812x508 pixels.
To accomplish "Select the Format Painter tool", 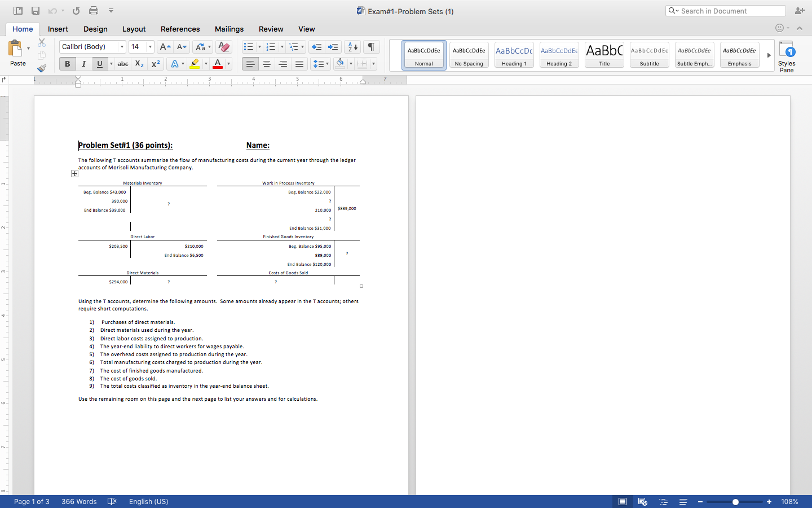I will tap(41, 68).
